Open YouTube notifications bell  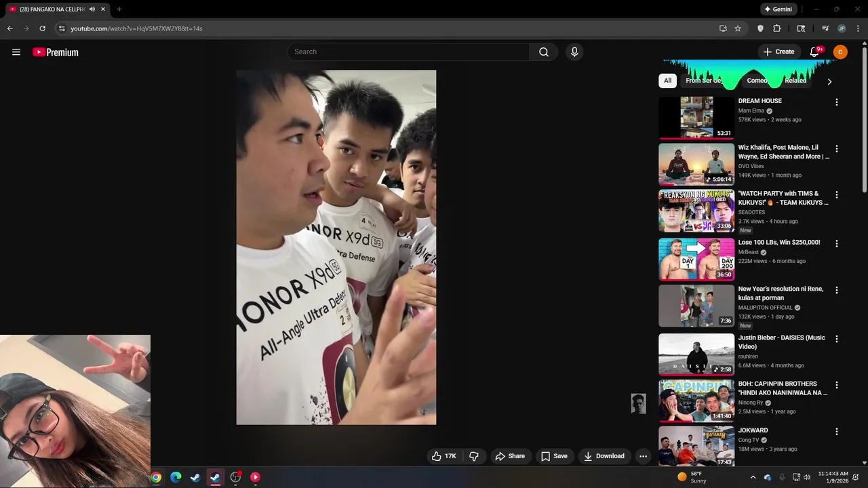[815, 52]
